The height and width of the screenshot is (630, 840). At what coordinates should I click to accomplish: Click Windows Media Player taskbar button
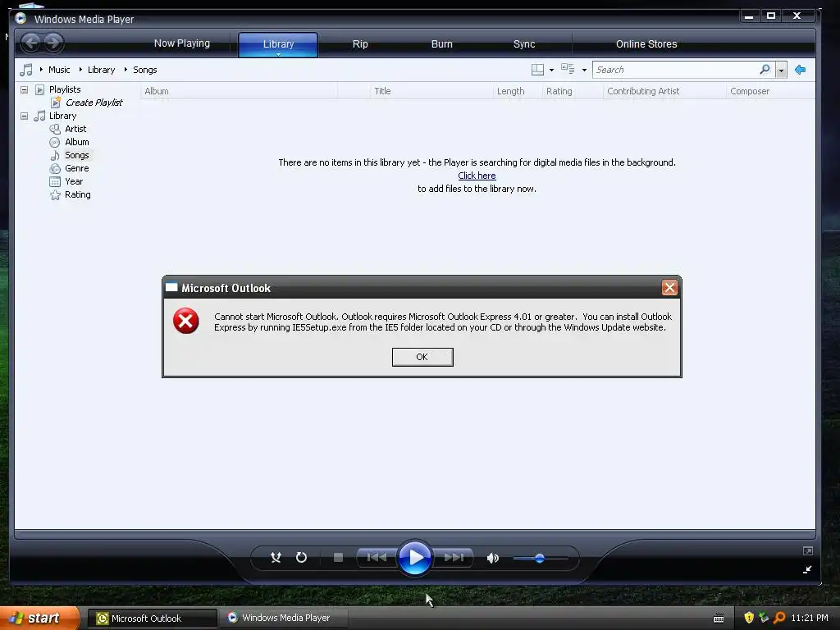[285, 618]
